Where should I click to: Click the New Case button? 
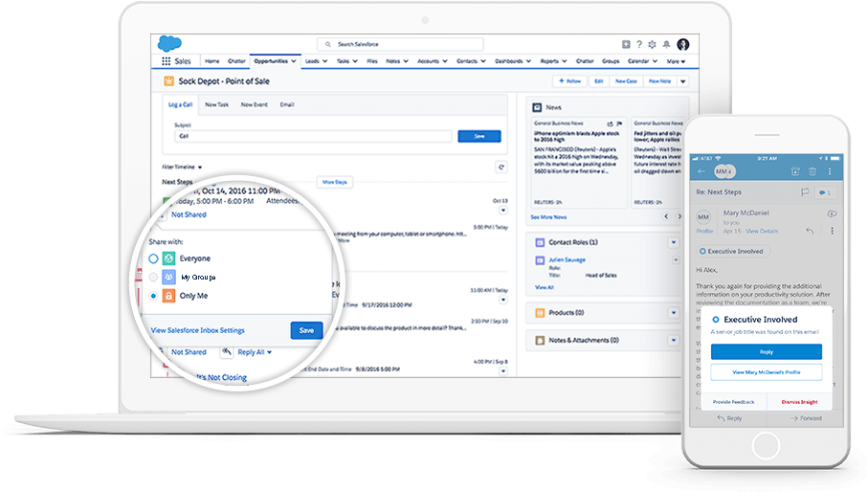click(x=626, y=81)
